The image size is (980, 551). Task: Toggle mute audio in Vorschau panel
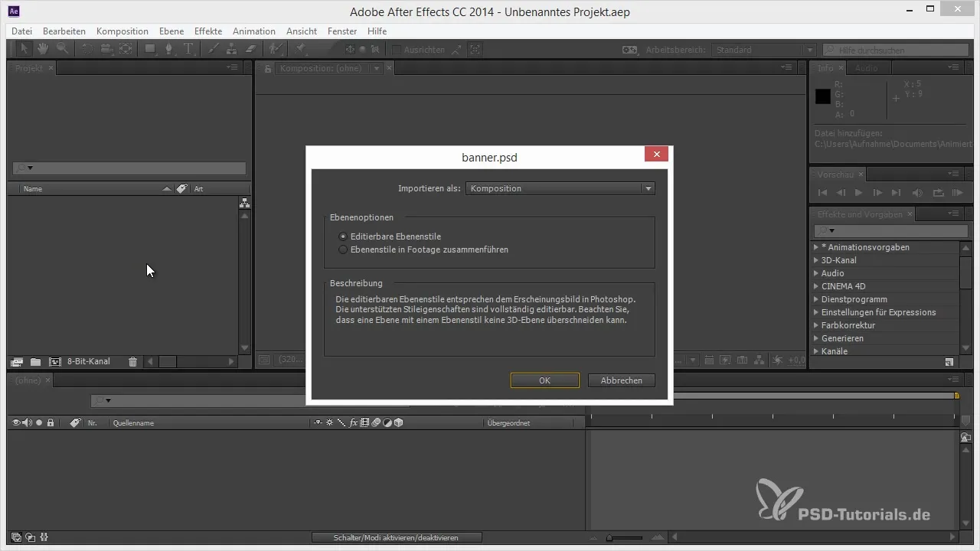pyautogui.click(x=917, y=193)
